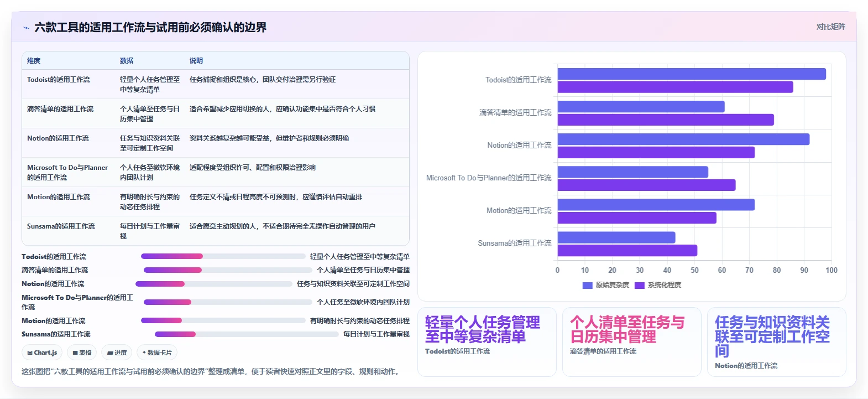This screenshot has width=868, height=399.
Task: Click the 数据卡片 chip
Action: pyautogui.click(x=157, y=353)
